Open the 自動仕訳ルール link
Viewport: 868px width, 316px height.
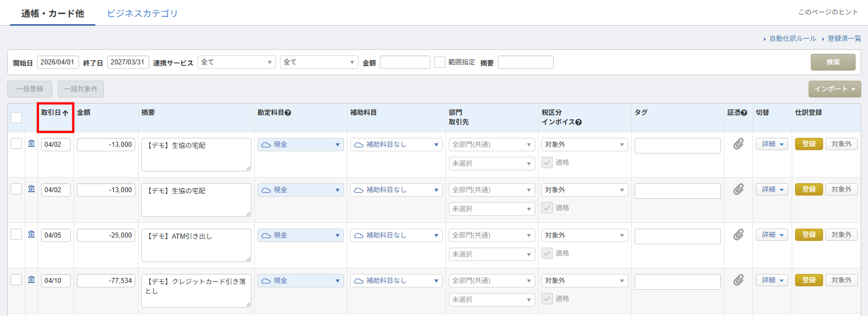click(x=792, y=39)
